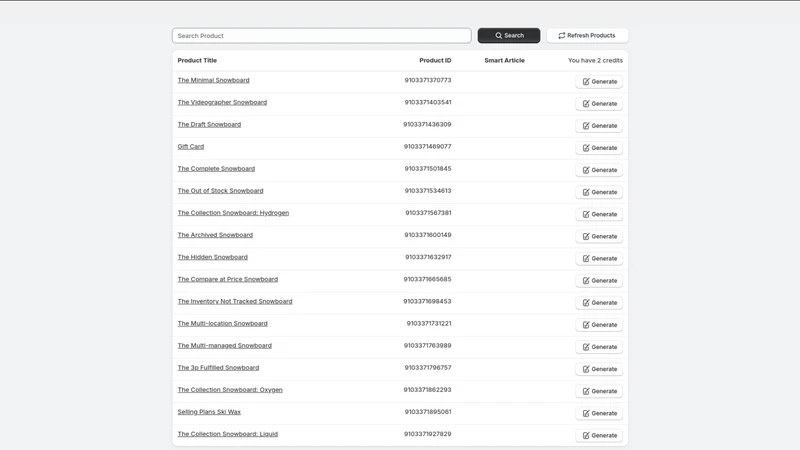Click the Refresh Products button
Image resolution: width=800 pixels, height=450 pixels.
(587, 36)
